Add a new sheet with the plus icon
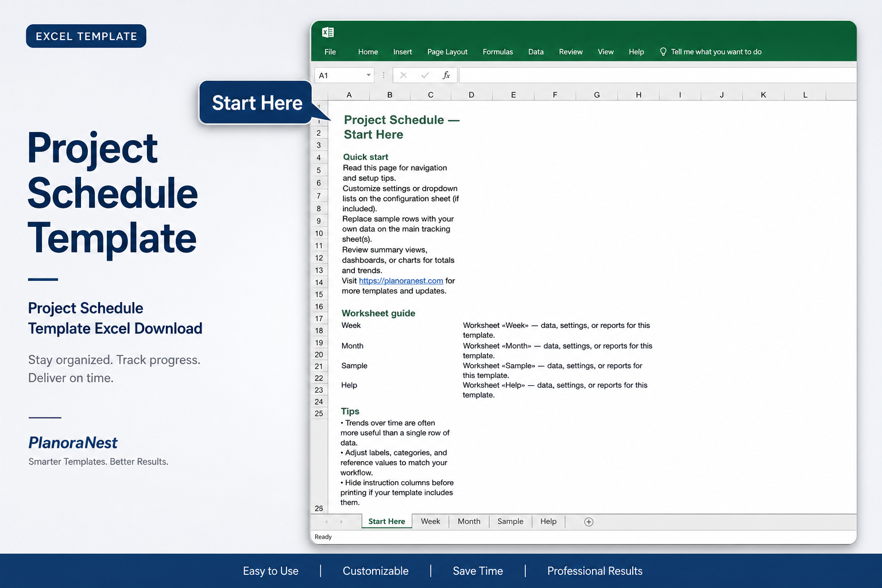The width and height of the screenshot is (882, 588). coord(589,521)
